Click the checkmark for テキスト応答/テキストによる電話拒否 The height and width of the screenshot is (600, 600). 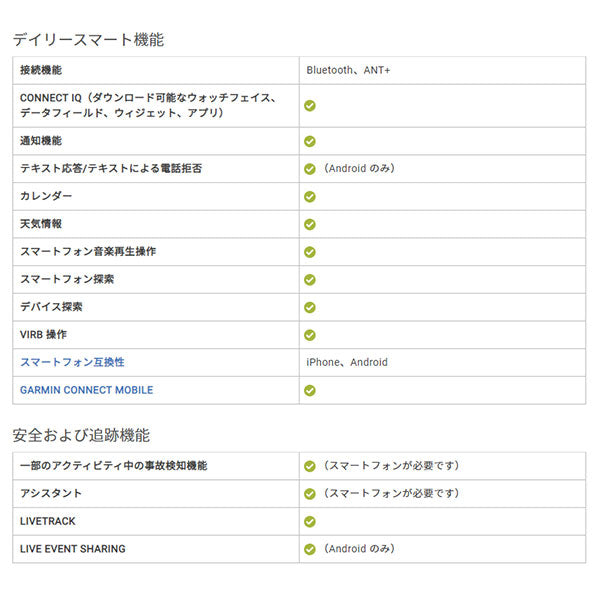tap(310, 169)
